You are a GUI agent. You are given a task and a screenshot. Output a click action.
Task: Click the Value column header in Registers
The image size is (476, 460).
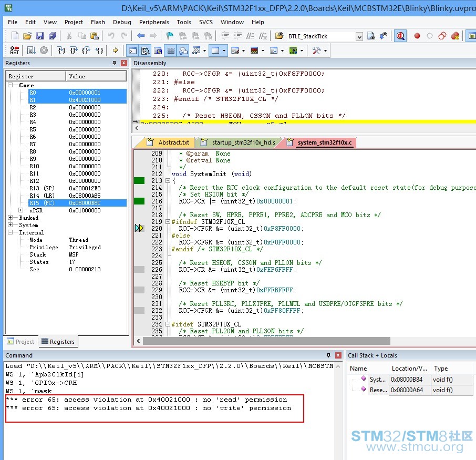[x=96, y=76]
